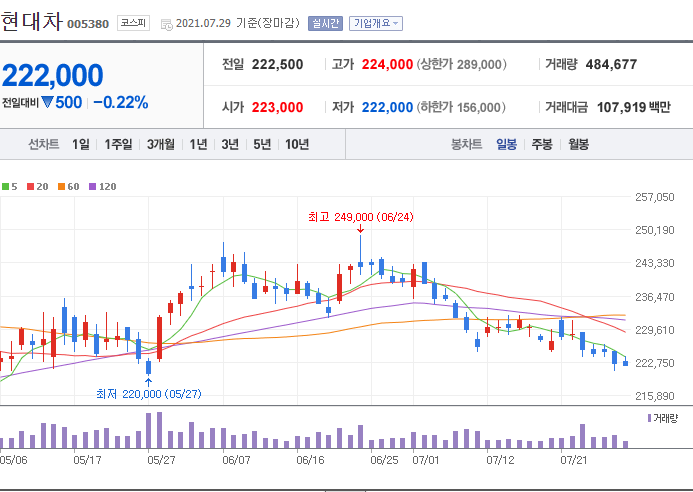Select the 1일 line chart tab
This screenshot has width=693, height=492.
point(81,144)
